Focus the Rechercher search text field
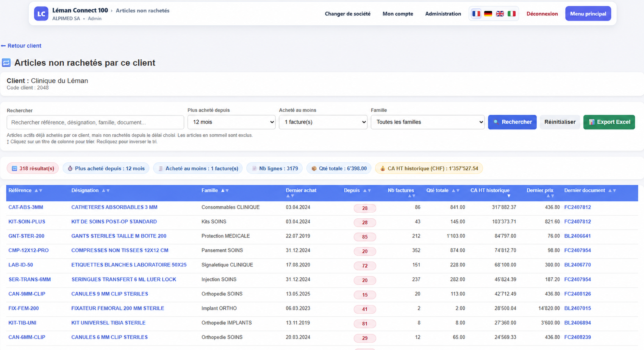 point(95,123)
